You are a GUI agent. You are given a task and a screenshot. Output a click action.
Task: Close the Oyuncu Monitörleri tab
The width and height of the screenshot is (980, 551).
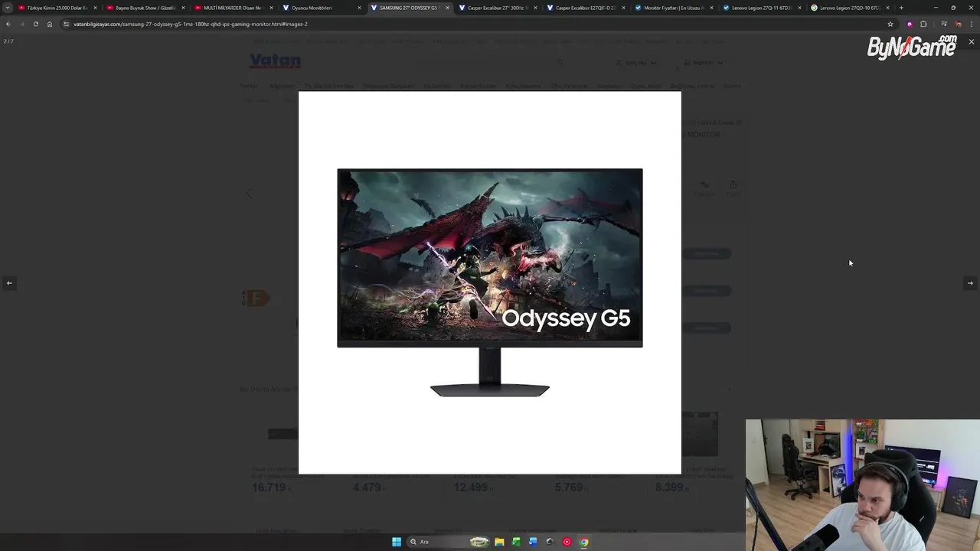(359, 8)
